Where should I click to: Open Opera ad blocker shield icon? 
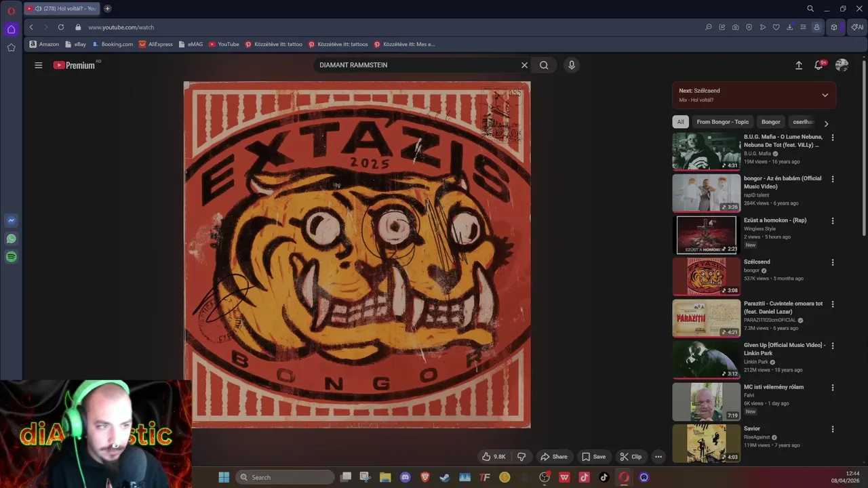coord(749,27)
